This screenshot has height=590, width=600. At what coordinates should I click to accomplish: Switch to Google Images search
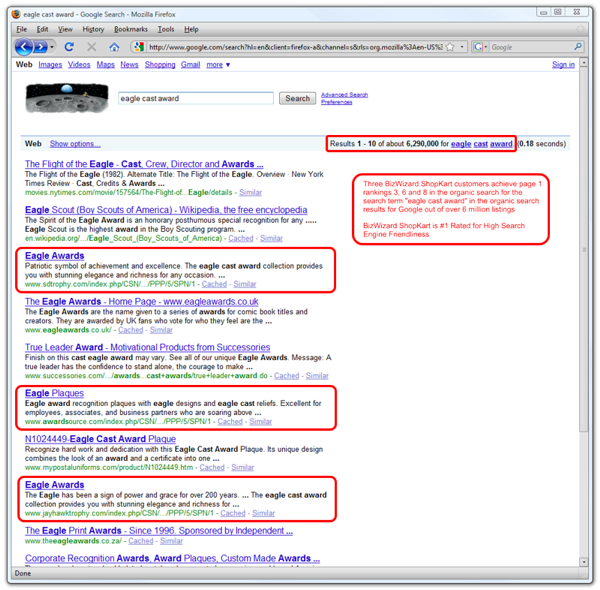coord(50,65)
